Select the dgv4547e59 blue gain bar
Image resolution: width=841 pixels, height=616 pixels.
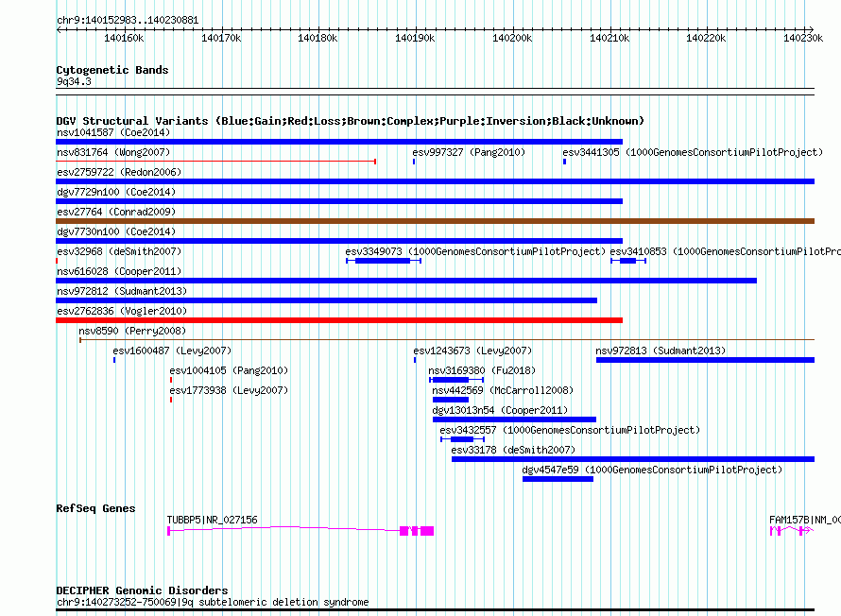coord(558,479)
